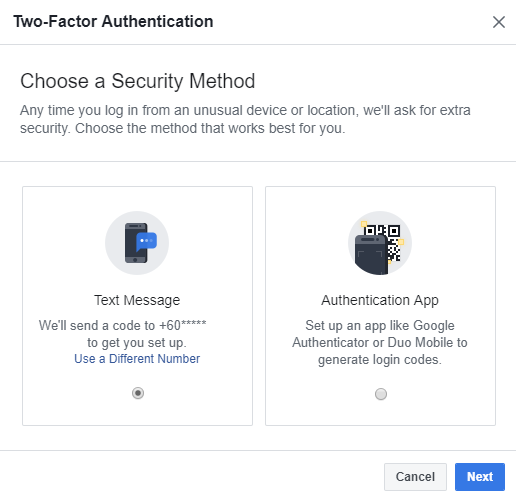Click the Google Authenticator description text
The height and width of the screenshot is (497, 516).
[x=380, y=343]
